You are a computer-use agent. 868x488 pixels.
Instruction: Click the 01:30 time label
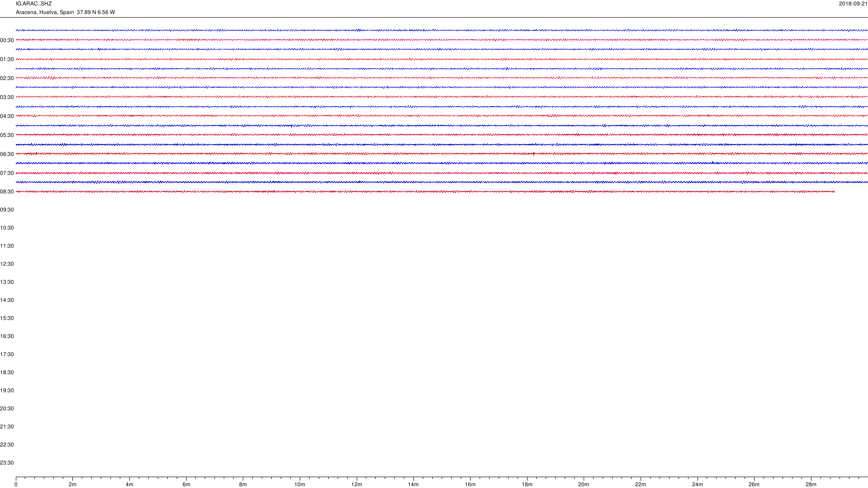[7, 59]
